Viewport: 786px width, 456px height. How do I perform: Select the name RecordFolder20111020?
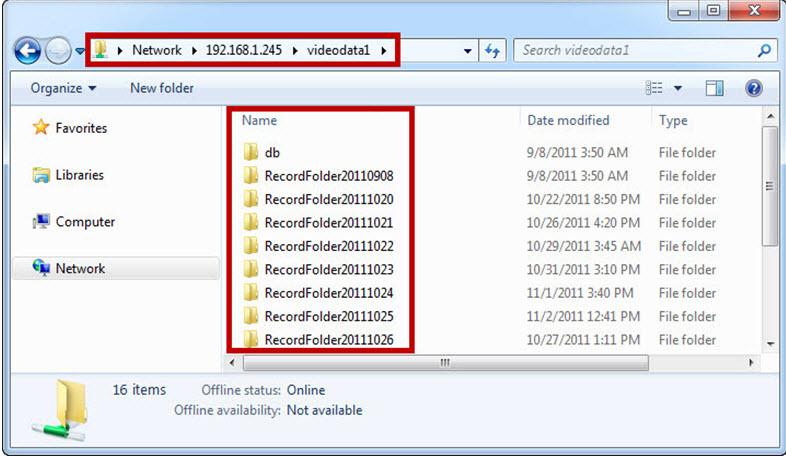329,199
